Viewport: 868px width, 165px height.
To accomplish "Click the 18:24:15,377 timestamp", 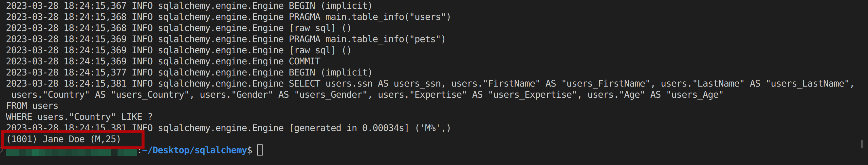I will click(95, 72).
